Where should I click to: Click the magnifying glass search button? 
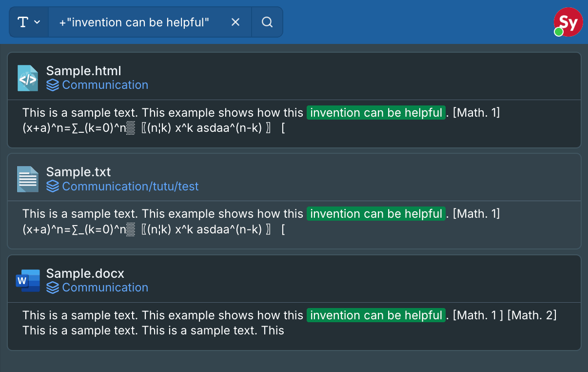click(267, 22)
